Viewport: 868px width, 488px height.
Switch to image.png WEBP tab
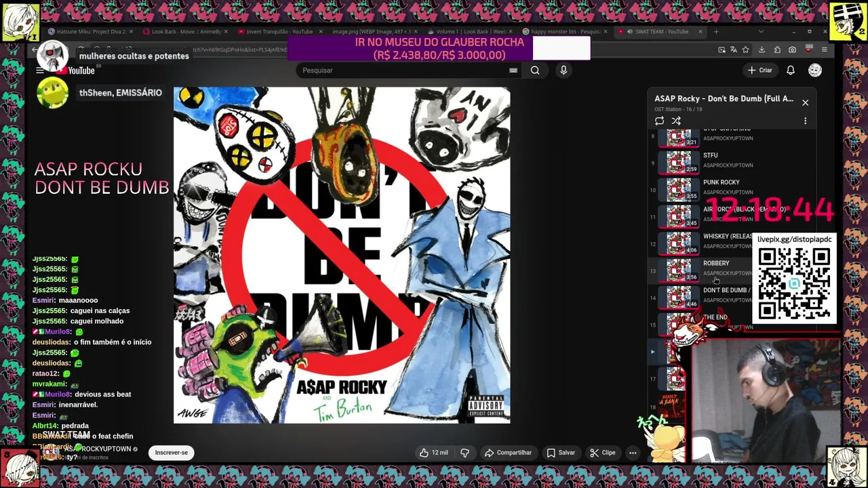click(373, 32)
